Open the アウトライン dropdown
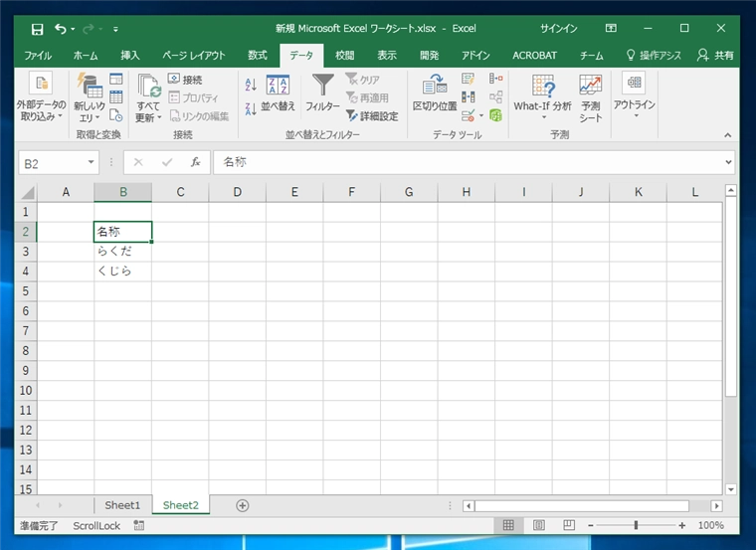This screenshot has height=550, width=756. (x=635, y=95)
